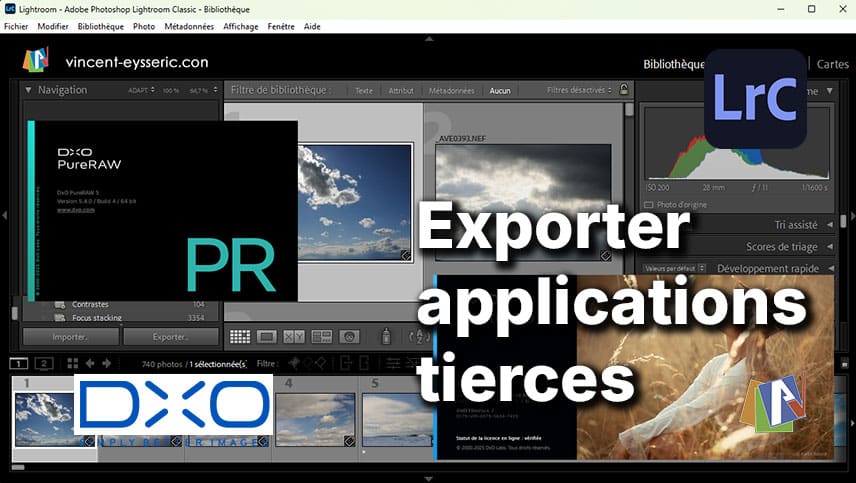The image size is (856, 483).
Task: Click the Exporter button
Action: 171,337
